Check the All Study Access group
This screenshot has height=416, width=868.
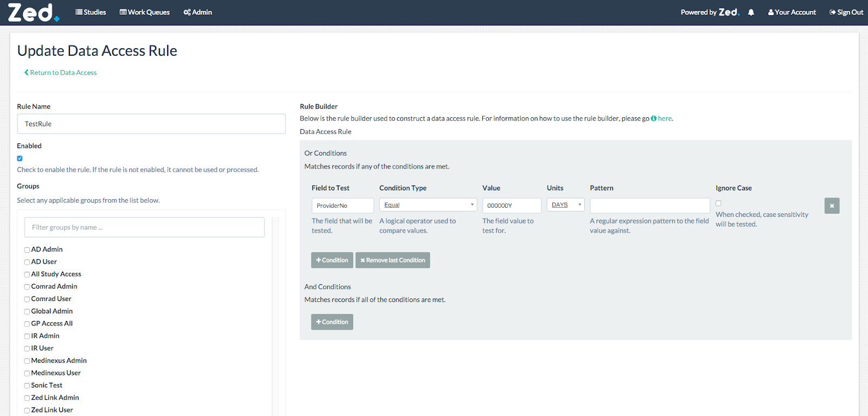pyautogui.click(x=27, y=274)
